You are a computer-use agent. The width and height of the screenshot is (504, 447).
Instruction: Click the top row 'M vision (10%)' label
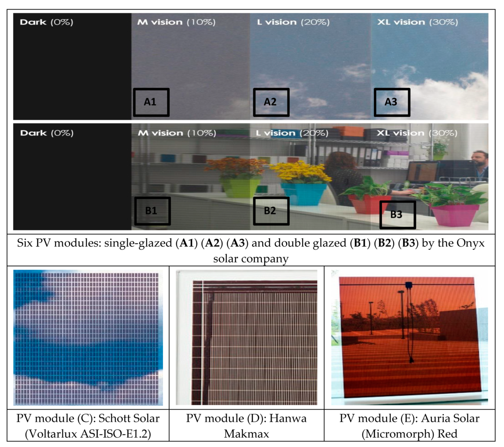click(x=176, y=22)
